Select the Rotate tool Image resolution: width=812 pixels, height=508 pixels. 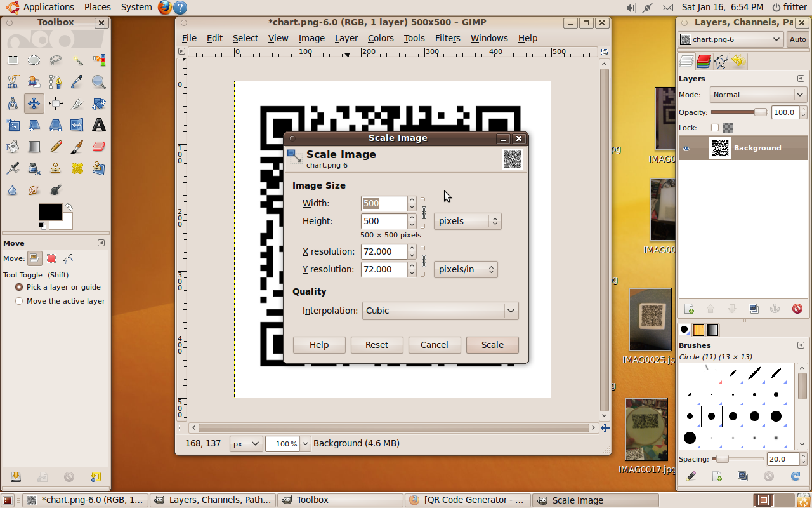(x=99, y=104)
